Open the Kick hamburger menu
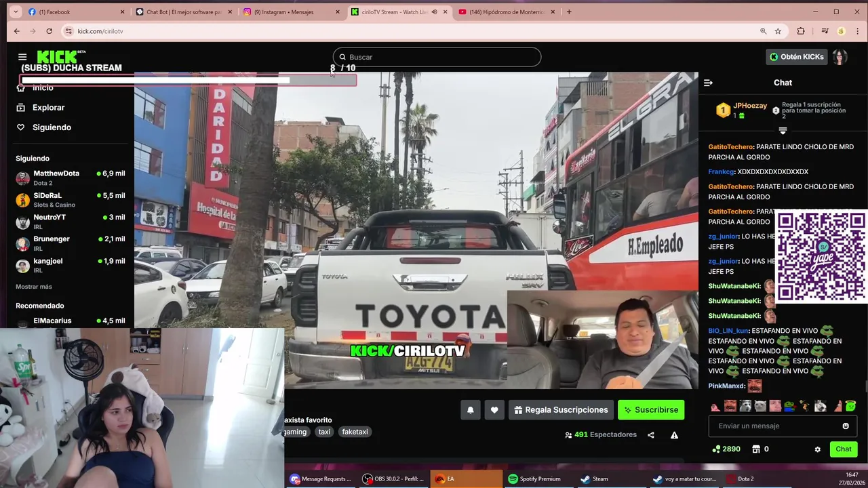The image size is (868, 488). [22, 57]
